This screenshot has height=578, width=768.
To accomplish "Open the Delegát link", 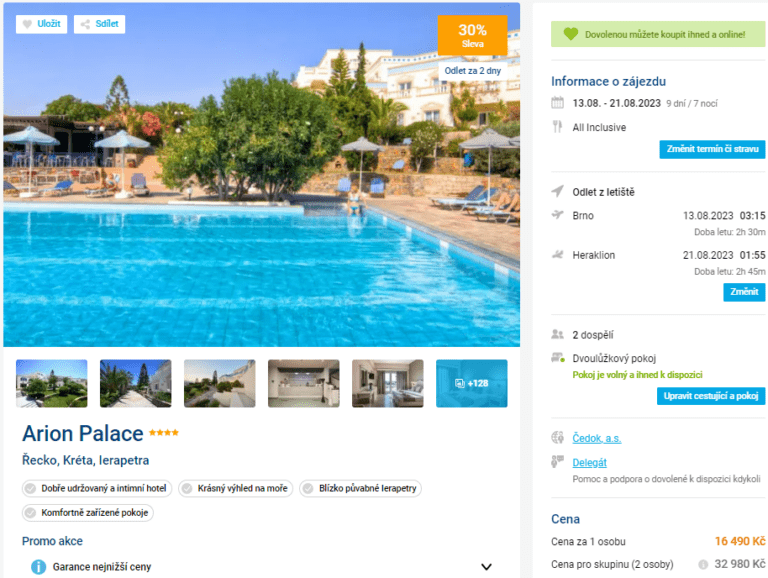I will point(589,462).
